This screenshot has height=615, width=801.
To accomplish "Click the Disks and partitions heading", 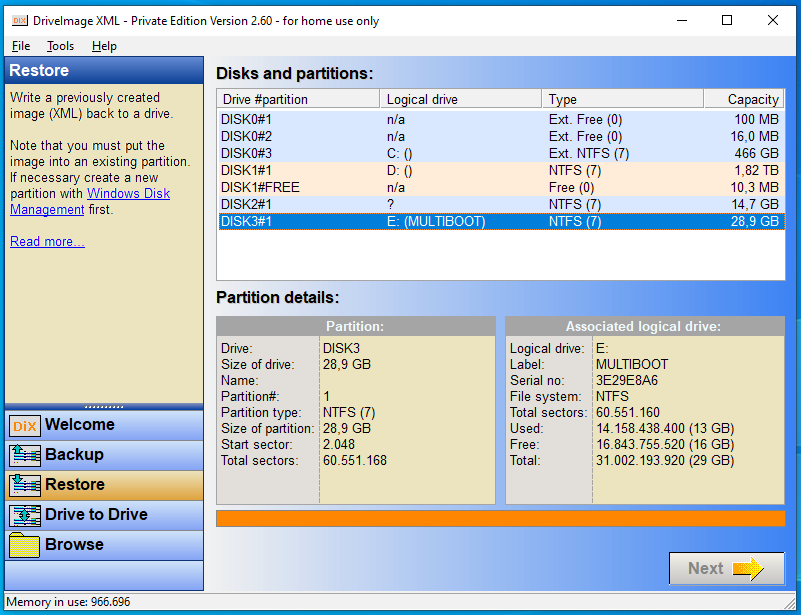I will pos(294,73).
